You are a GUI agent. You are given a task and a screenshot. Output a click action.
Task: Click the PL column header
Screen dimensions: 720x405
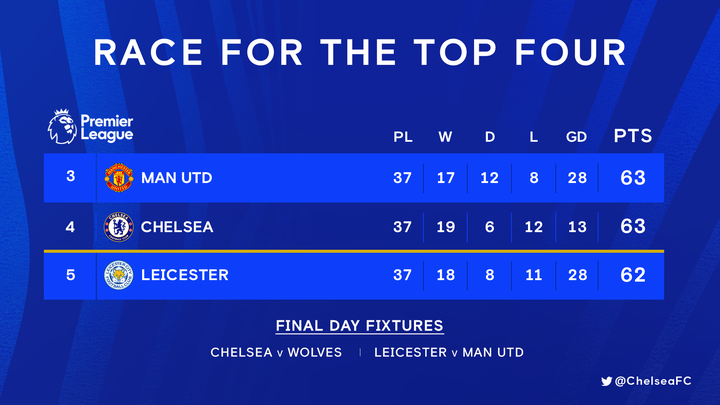point(402,137)
